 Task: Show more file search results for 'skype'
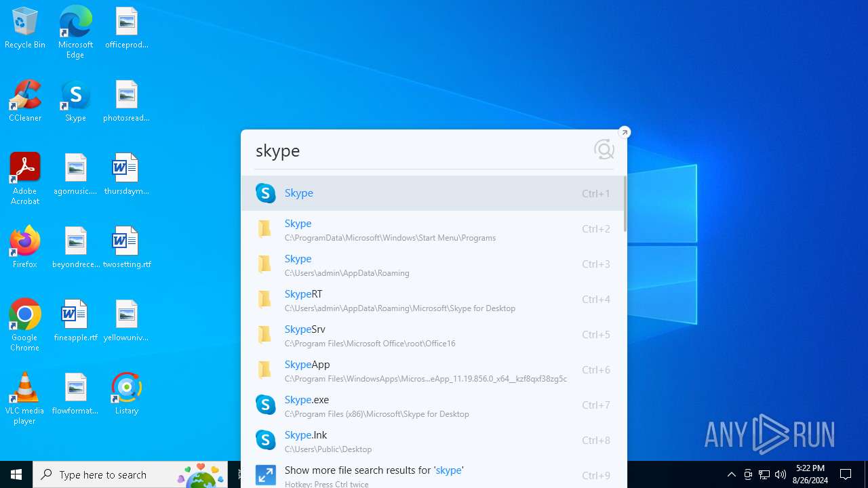pyautogui.click(x=432, y=474)
